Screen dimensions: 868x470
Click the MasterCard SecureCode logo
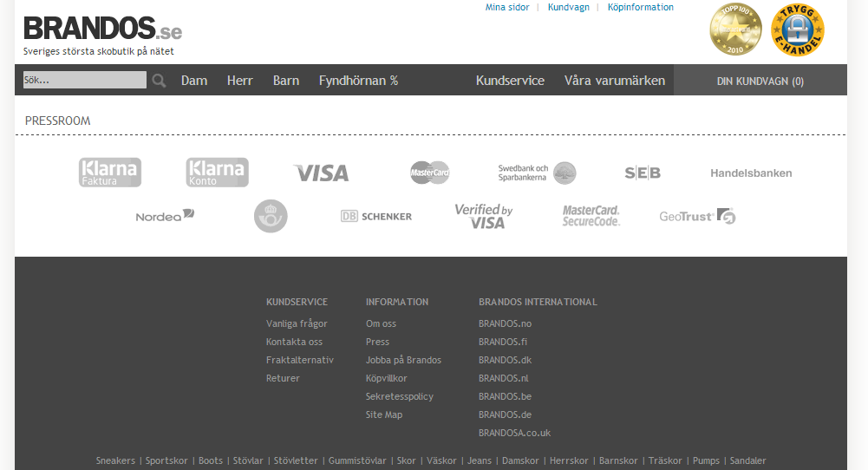tap(591, 216)
